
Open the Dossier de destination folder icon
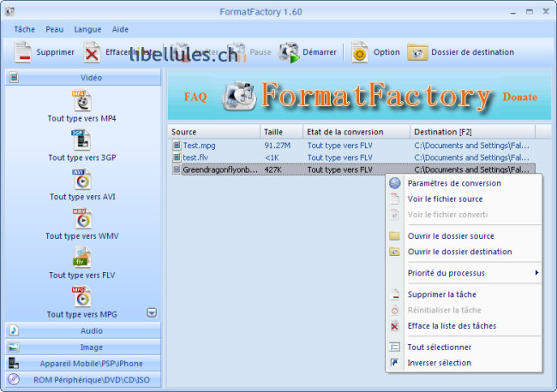click(417, 52)
